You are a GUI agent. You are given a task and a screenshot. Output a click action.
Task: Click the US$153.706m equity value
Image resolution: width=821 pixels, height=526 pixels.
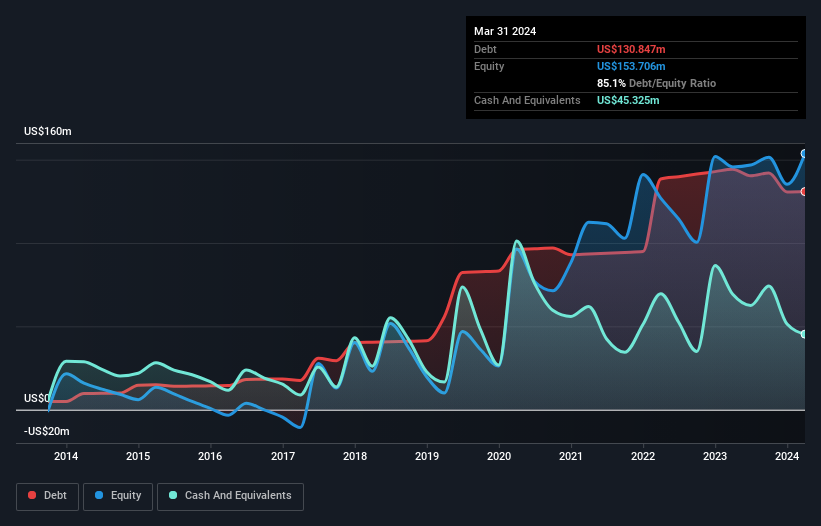tap(631, 66)
